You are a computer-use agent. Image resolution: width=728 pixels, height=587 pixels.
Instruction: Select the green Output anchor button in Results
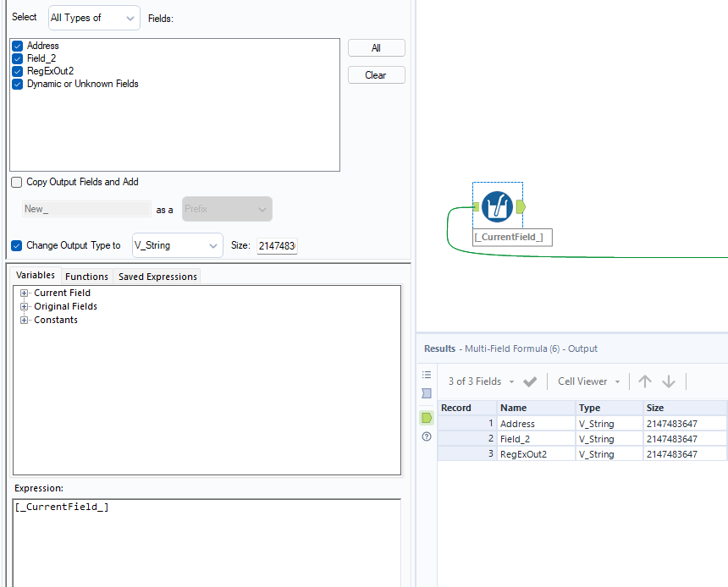tap(427, 417)
